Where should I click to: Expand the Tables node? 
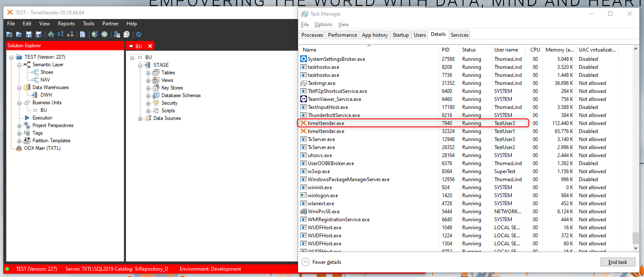pos(148,73)
